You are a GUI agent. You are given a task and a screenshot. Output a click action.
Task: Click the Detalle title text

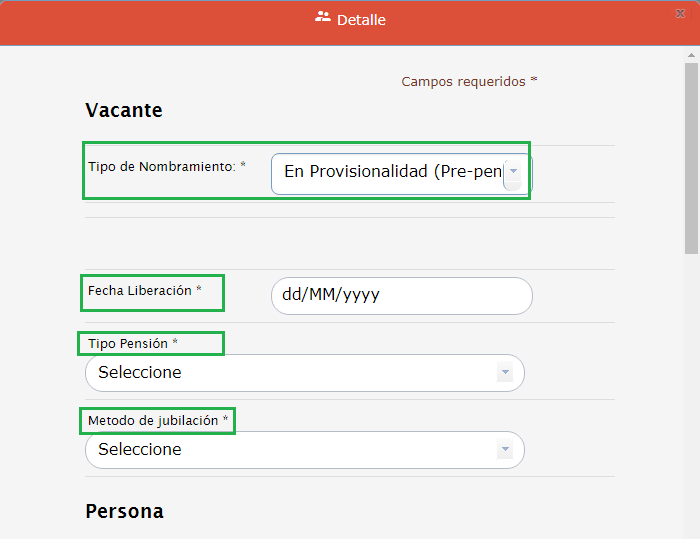(x=361, y=20)
